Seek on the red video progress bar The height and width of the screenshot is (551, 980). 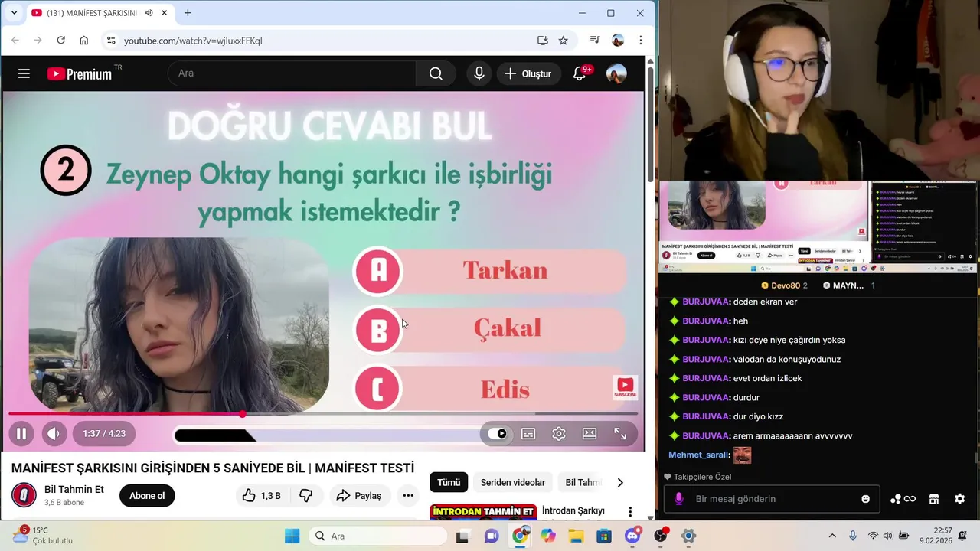[323, 414]
